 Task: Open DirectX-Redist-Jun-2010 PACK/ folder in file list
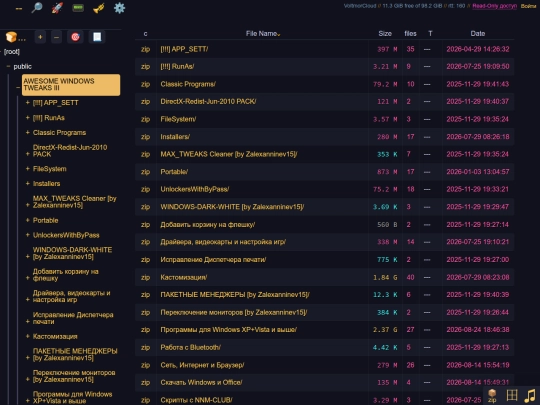click(x=208, y=102)
